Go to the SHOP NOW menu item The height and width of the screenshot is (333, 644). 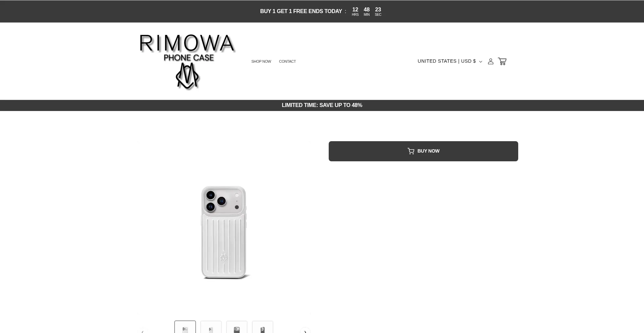tap(261, 61)
